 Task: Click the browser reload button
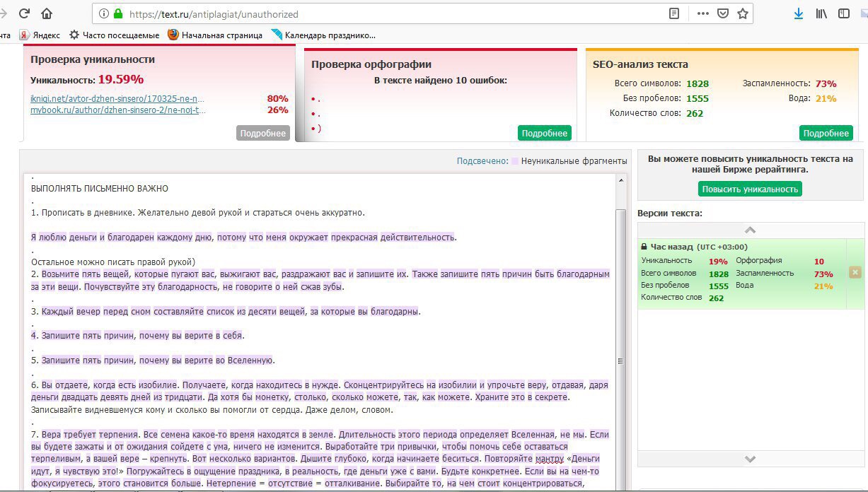(x=24, y=13)
